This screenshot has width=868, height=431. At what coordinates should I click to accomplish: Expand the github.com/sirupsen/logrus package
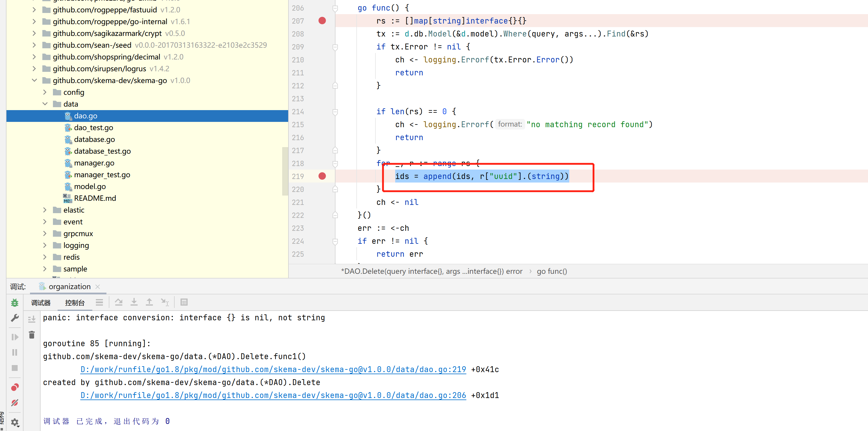(34, 69)
